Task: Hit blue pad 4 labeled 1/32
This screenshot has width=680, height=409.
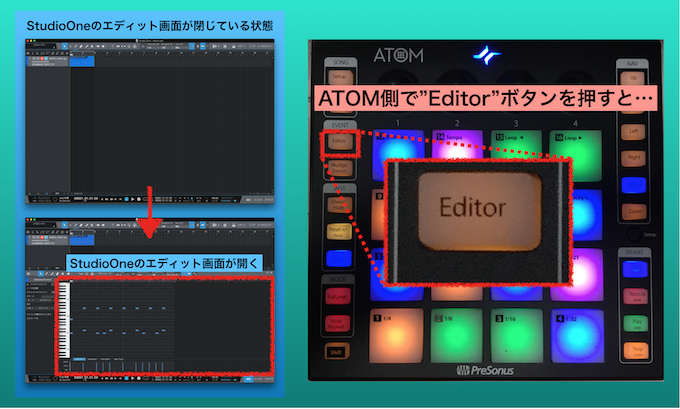Action: coord(577,336)
